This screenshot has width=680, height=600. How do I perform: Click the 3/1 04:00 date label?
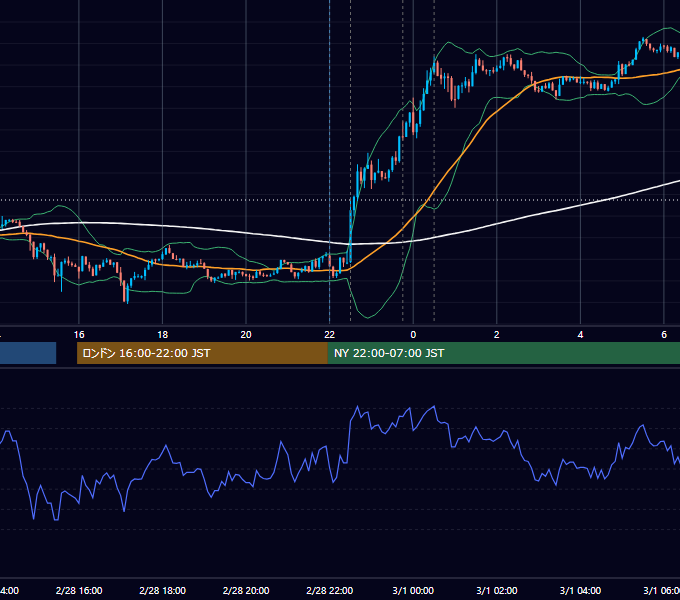pyautogui.click(x=580, y=590)
